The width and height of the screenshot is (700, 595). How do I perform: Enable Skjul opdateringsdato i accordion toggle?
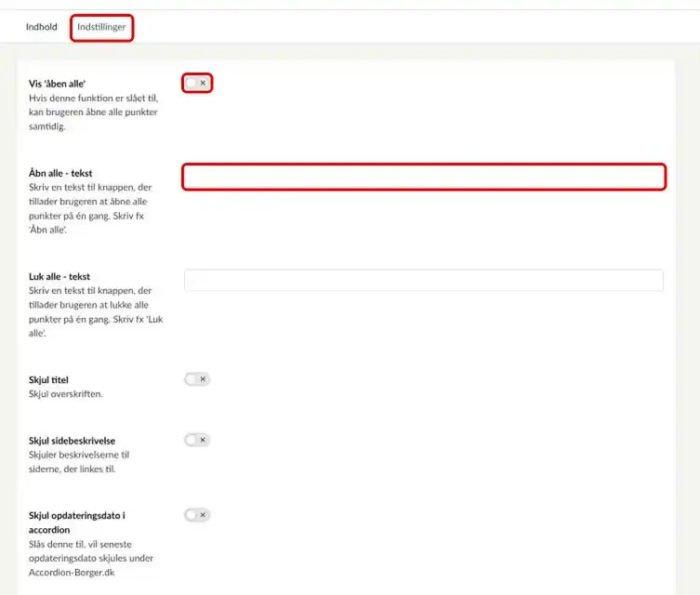point(197,515)
